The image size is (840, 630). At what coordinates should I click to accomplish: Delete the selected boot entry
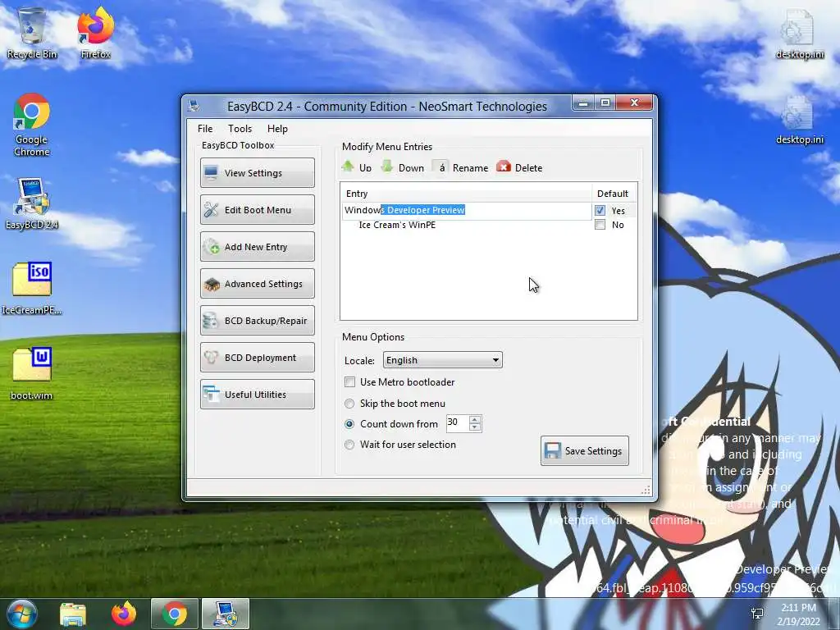tap(519, 167)
